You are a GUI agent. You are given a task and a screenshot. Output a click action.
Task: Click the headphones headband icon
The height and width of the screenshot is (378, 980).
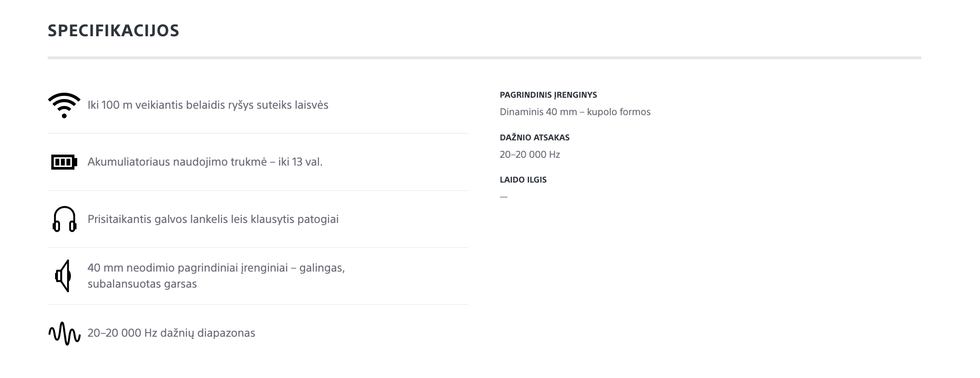tap(64, 219)
